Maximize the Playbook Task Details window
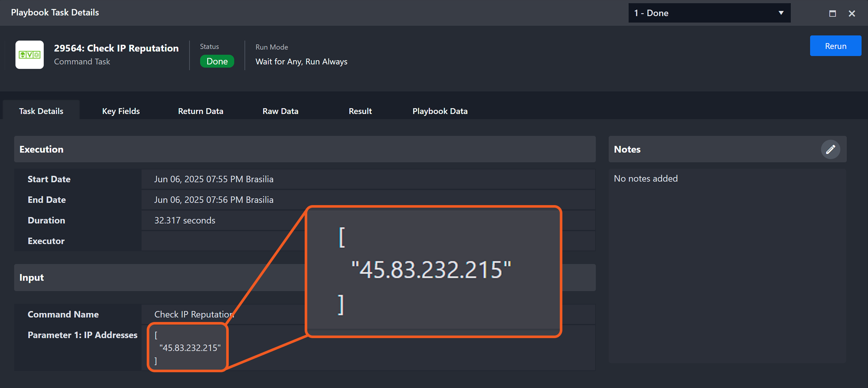Image resolution: width=868 pixels, height=388 pixels. tap(832, 14)
